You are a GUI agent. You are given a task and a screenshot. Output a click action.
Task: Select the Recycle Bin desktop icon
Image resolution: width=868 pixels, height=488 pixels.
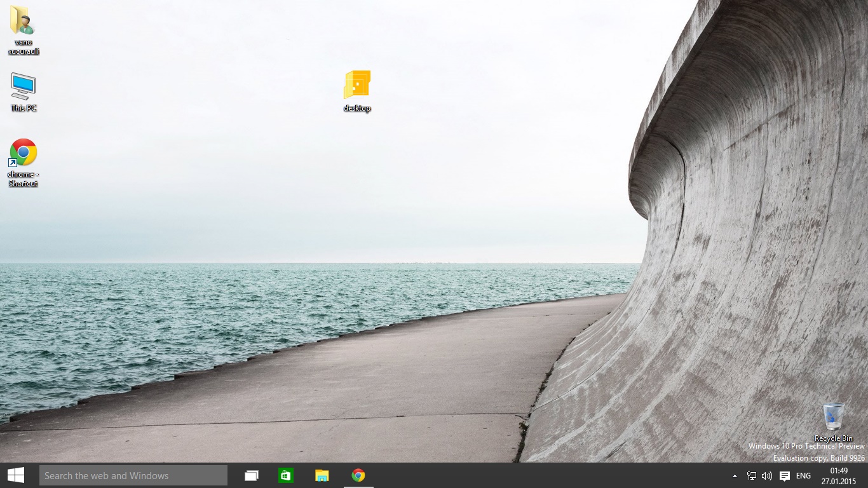(833, 417)
